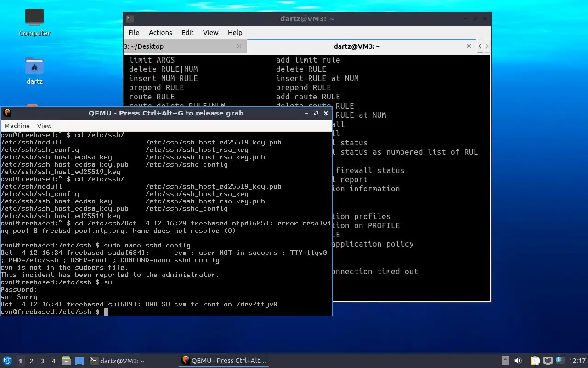Close the dartz@VM3: ~ terminal tab
The width and height of the screenshot is (588, 368).
click(x=469, y=46)
